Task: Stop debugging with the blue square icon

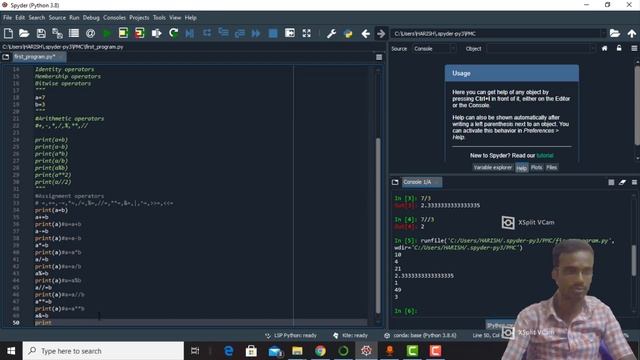Action: (x=273, y=33)
